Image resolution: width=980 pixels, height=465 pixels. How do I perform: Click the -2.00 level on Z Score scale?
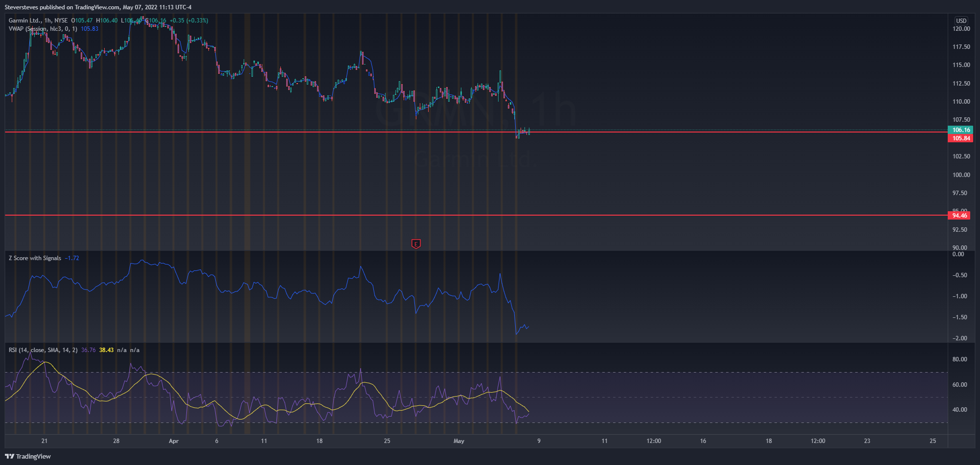959,338
